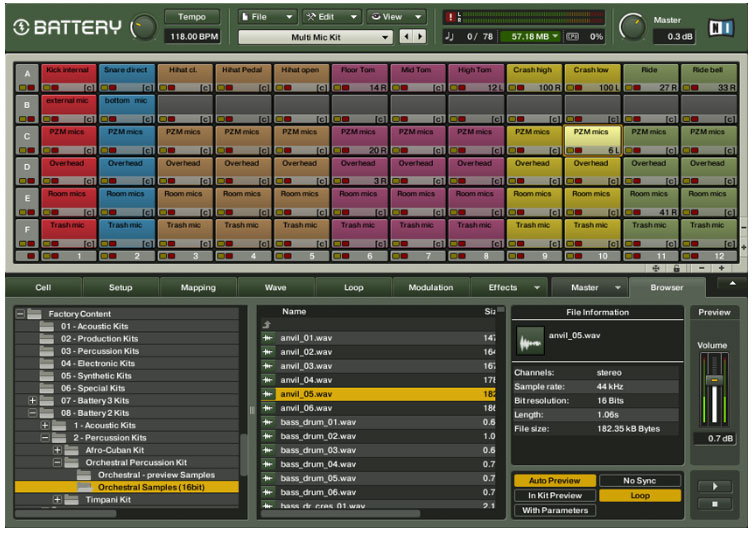The image size is (754, 535).
Task: Click the Native Instruments NI logo
Action: (720, 28)
